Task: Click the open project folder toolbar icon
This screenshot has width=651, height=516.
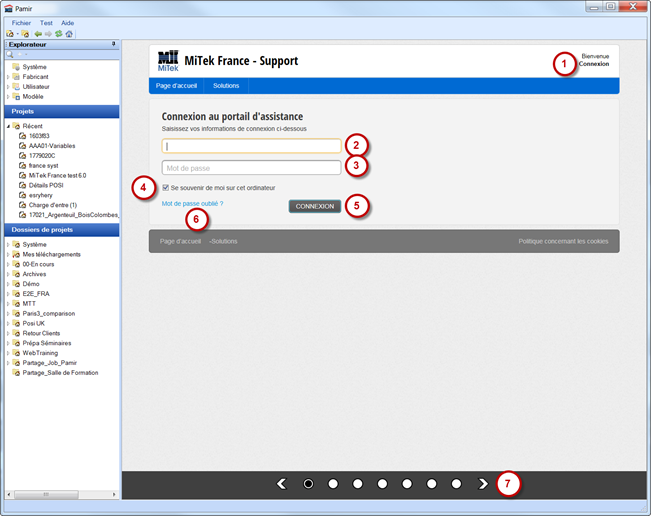Action: [x=25, y=34]
